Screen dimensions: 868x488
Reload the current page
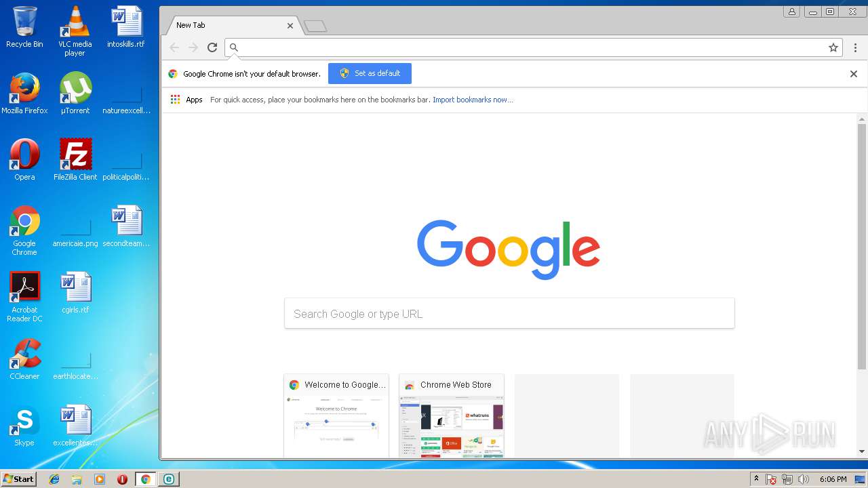click(x=212, y=47)
